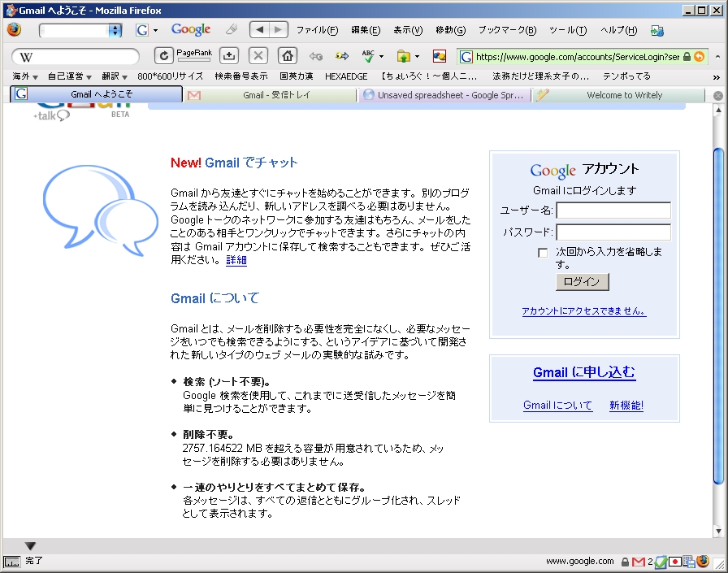Click the green checkmark status bar icon
The width and height of the screenshot is (728, 573).
[661, 562]
